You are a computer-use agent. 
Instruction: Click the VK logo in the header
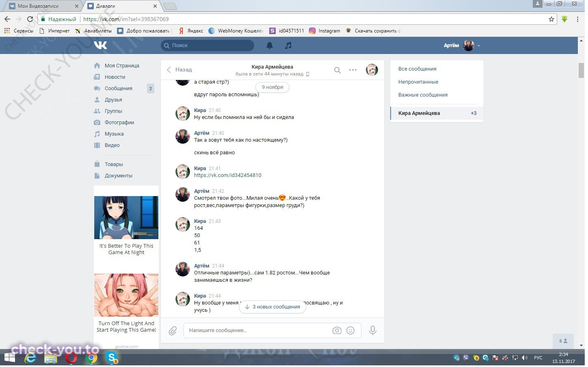pos(100,45)
